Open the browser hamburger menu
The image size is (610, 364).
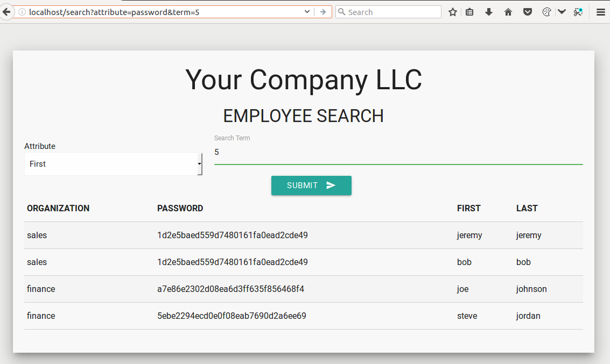tap(601, 12)
